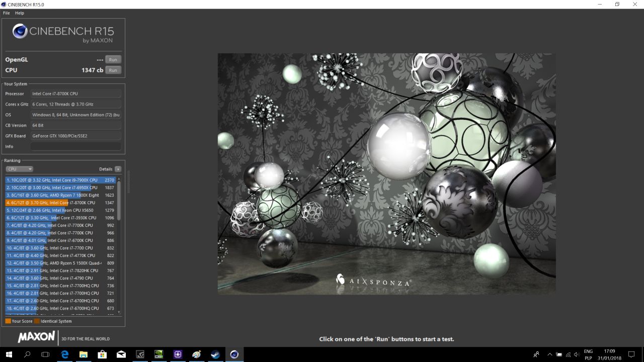Screen dimensions: 644x362
Task: Open the Help menu
Action: point(20,13)
